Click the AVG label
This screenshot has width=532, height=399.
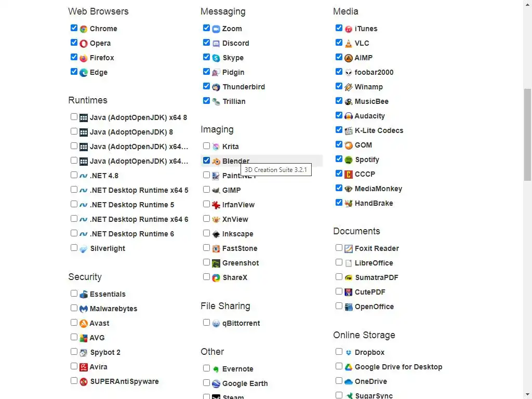tap(97, 338)
